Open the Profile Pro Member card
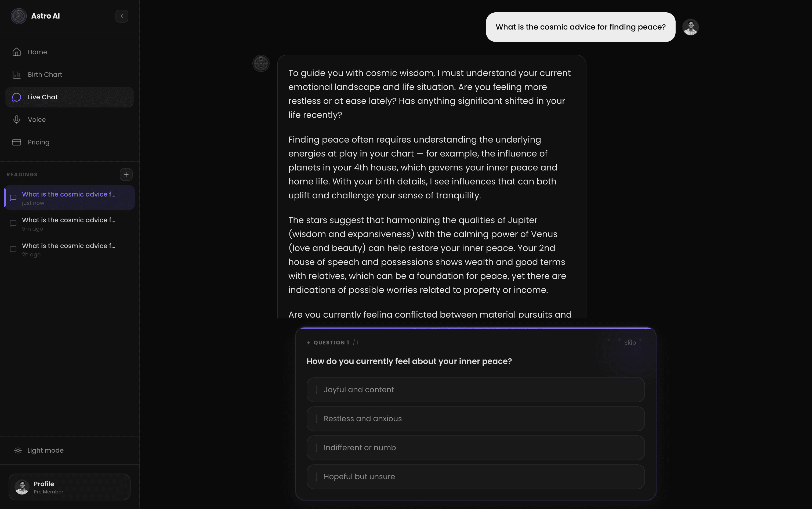This screenshot has height=509, width=812. pyautogui.click(x=69, y=487)
